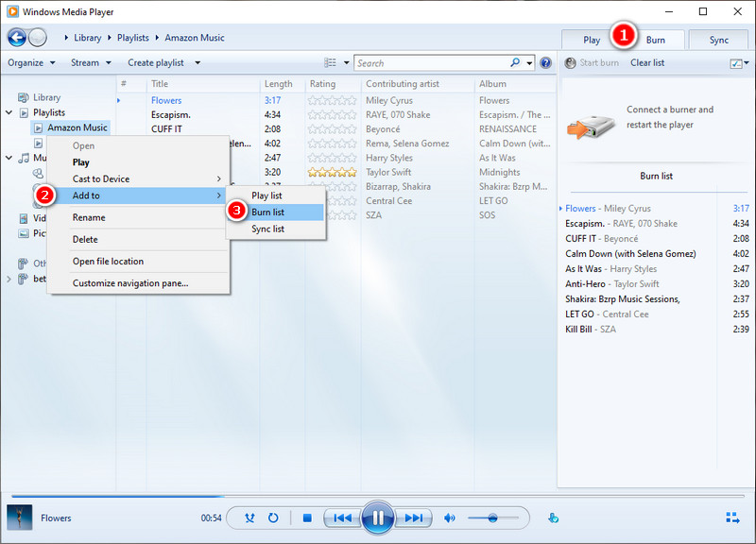The height and width of the screenshot is (544, 756).
Task: Switch to the Sync tab
Action: 718,40
